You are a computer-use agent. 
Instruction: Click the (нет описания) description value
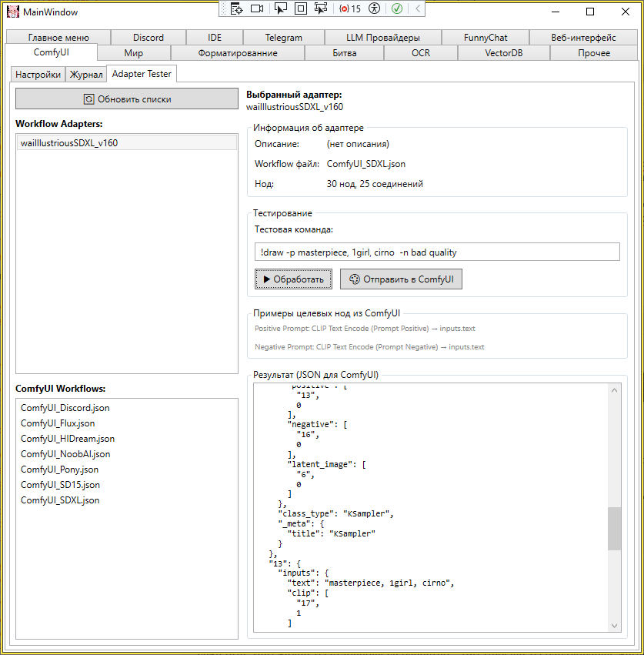coord(358,144)
